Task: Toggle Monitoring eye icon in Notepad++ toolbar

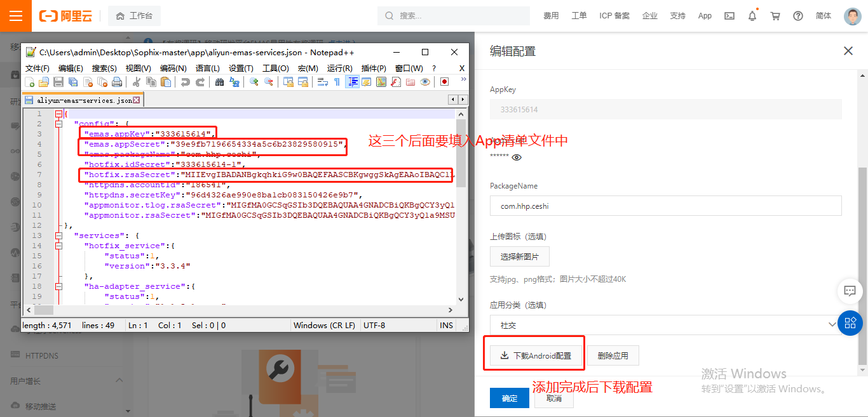Action: point(425,82)
